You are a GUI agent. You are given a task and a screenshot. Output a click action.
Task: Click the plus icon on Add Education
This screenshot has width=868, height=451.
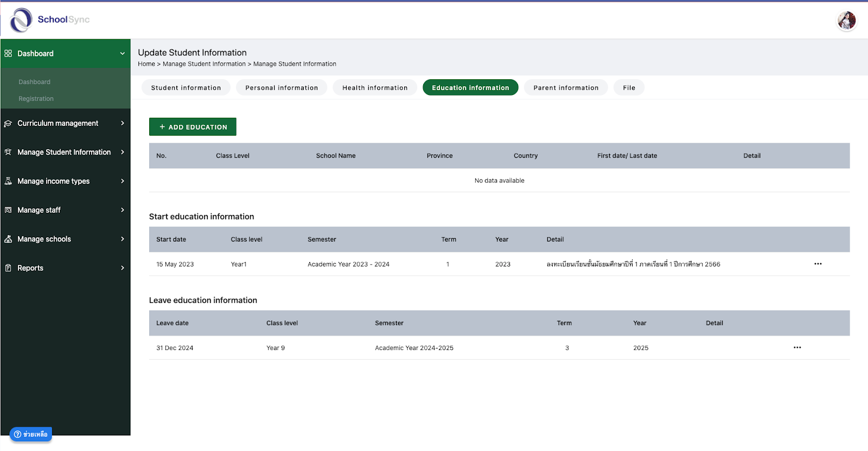click(162, 127)
